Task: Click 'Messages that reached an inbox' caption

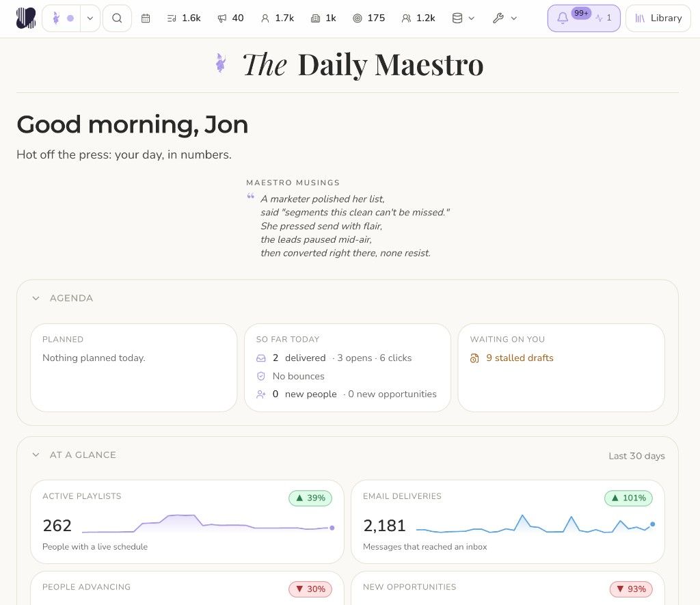Action: [x=425, y=546]
